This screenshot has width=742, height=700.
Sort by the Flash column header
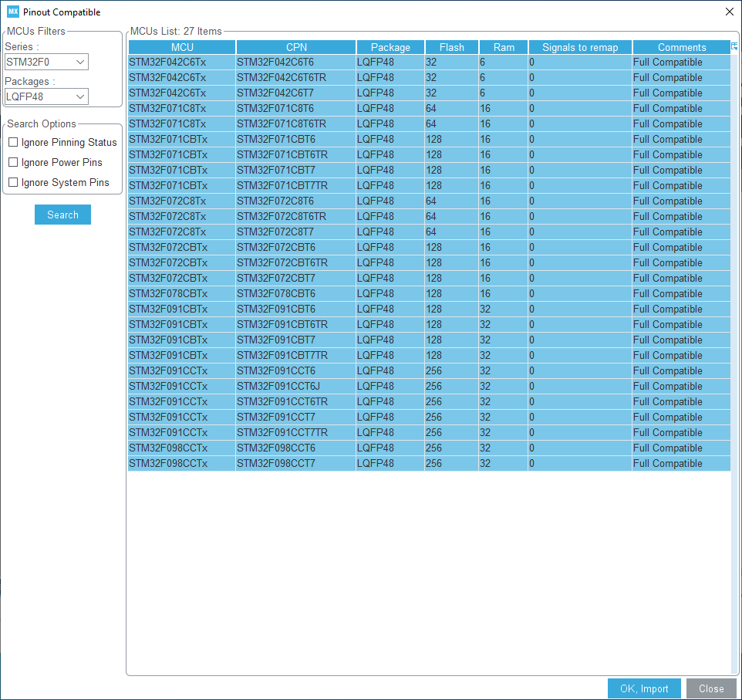pos(452,47)
